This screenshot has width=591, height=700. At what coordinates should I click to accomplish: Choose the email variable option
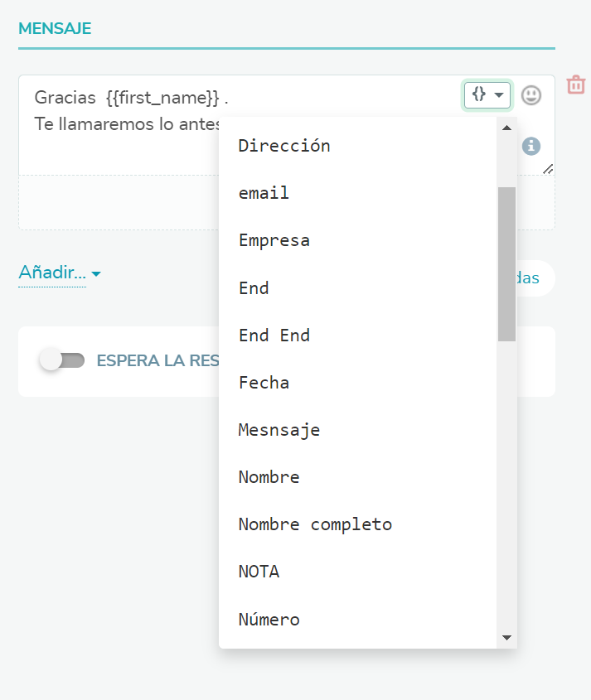(264, 193)
